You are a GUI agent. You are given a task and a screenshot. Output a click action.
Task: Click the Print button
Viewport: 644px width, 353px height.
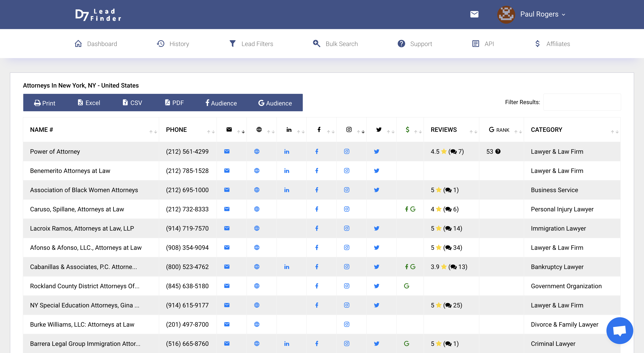click(x=45, y=103)
